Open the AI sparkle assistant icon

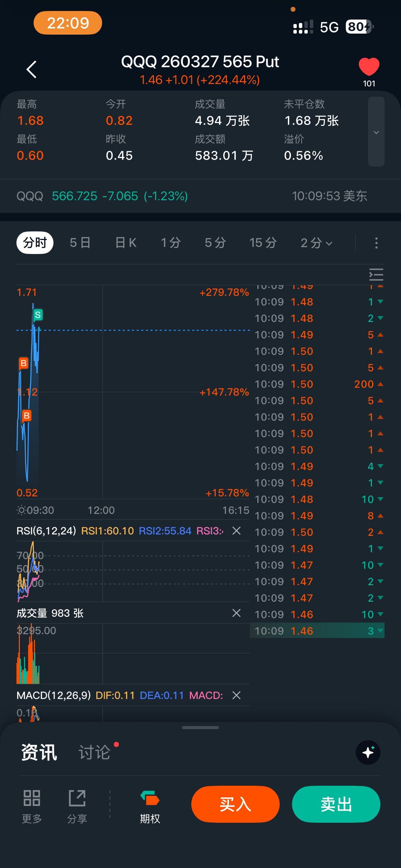(368, 752)
